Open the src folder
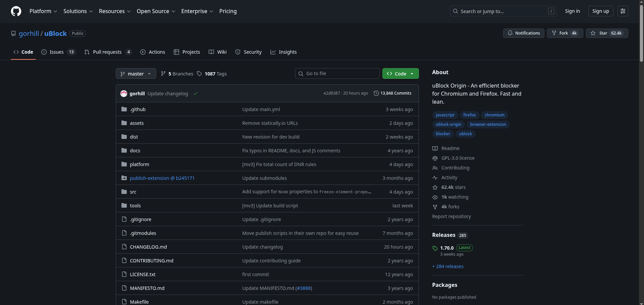The image size is (644, 305). click(x=133, y=192)
